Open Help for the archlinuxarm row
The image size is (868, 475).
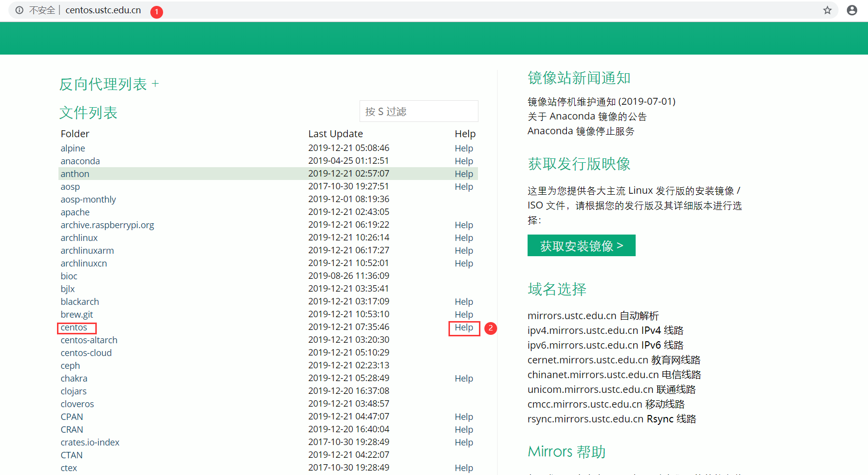coord(464,250)
